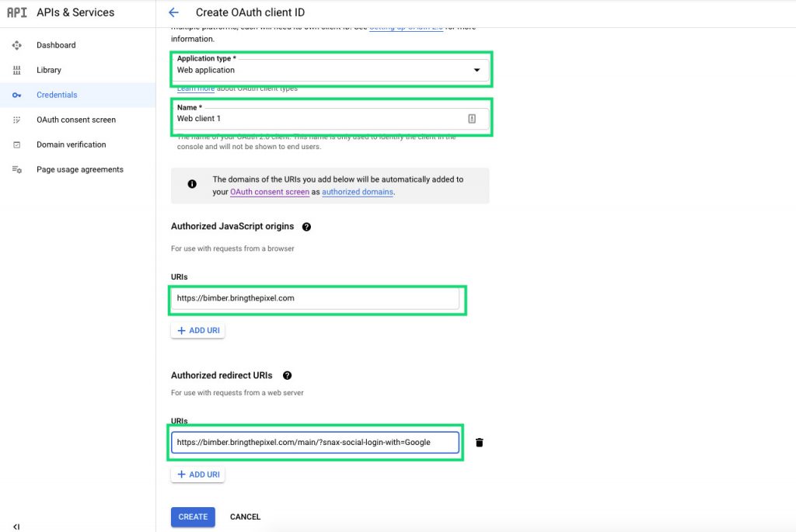Click the API logo icon
The image size is (796, 532).
(17, 12)
